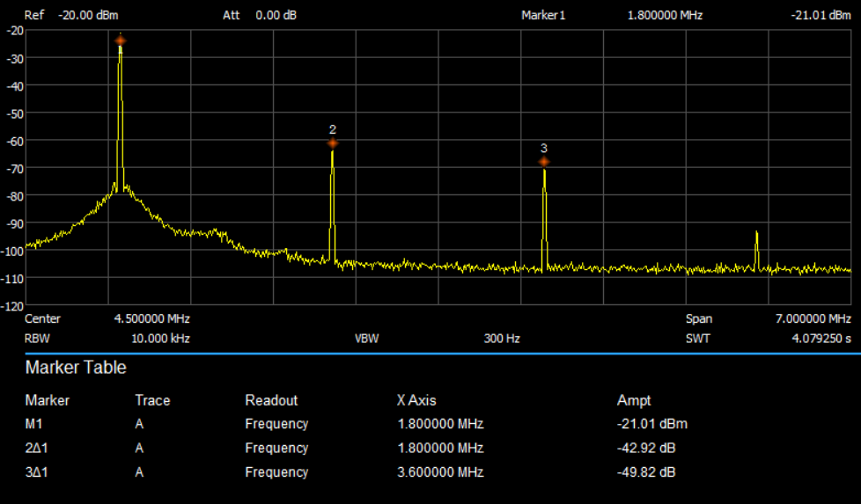Select the VBW 300 Hz setting
The image size is (861, 504).
point(502,338)
